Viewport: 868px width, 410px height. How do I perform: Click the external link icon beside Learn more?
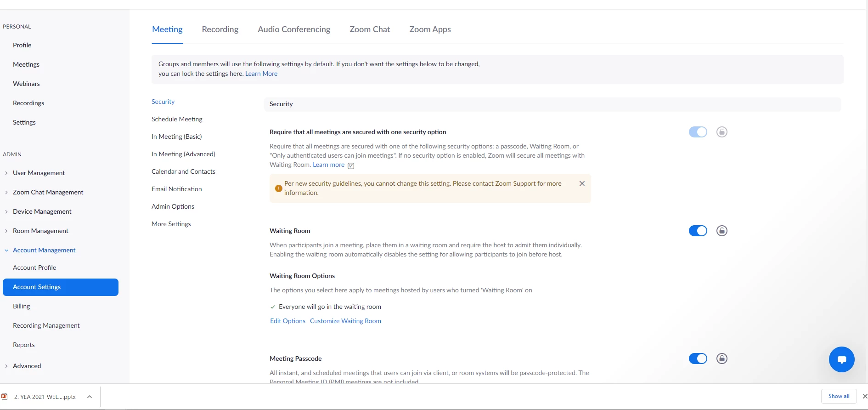(x=351, y=165)
